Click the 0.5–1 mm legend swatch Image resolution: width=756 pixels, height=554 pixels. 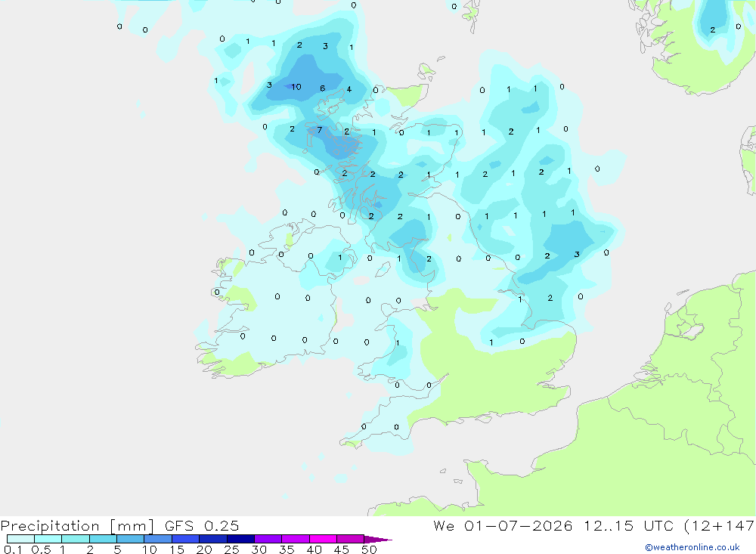coord(48,539)
